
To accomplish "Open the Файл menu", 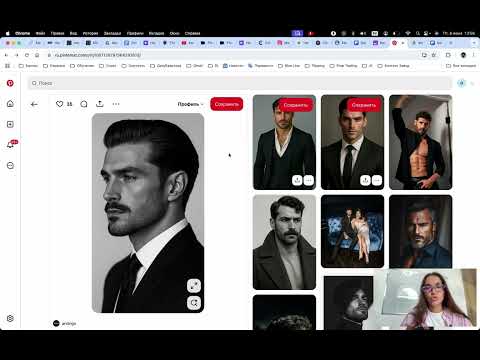I will tap(40, 33).
